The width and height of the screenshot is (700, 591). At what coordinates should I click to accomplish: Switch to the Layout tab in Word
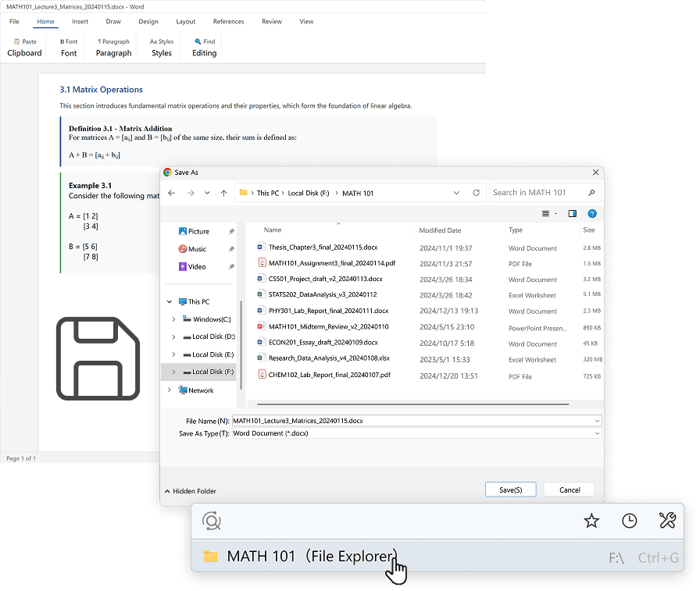click(x=186, y=21)
